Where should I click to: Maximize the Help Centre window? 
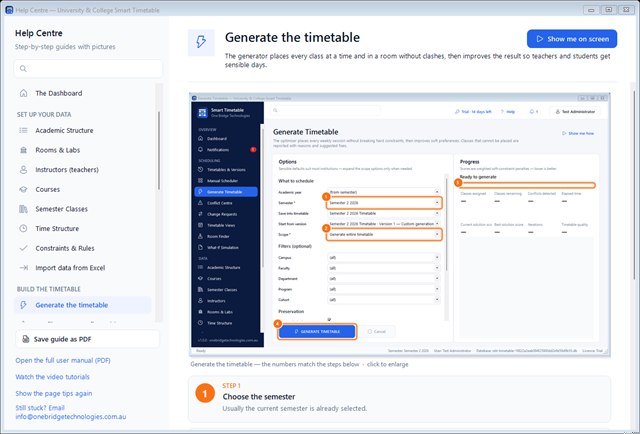click(x=609, y=10)
